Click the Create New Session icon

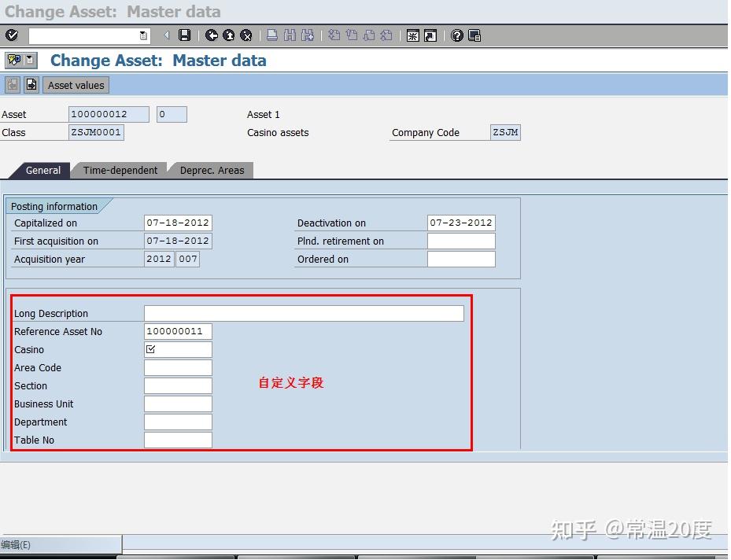tap(412, 35)
